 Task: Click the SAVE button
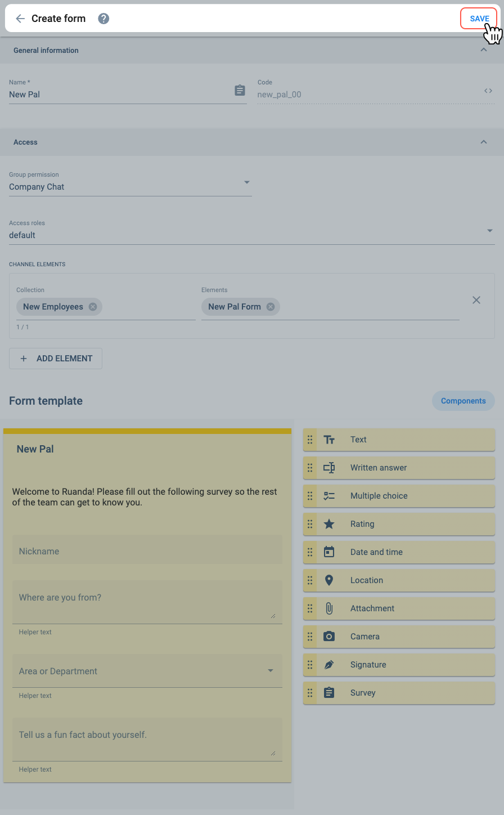(479, 19)
